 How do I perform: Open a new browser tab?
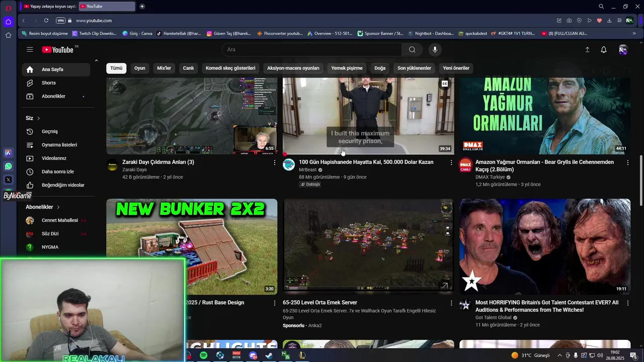(142, 6)
